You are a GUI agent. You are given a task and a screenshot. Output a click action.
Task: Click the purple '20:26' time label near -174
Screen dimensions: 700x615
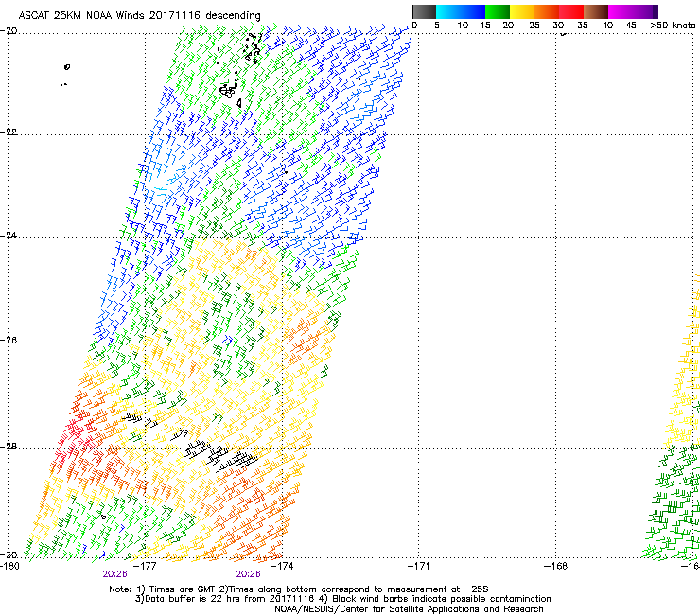click(248, 574)
